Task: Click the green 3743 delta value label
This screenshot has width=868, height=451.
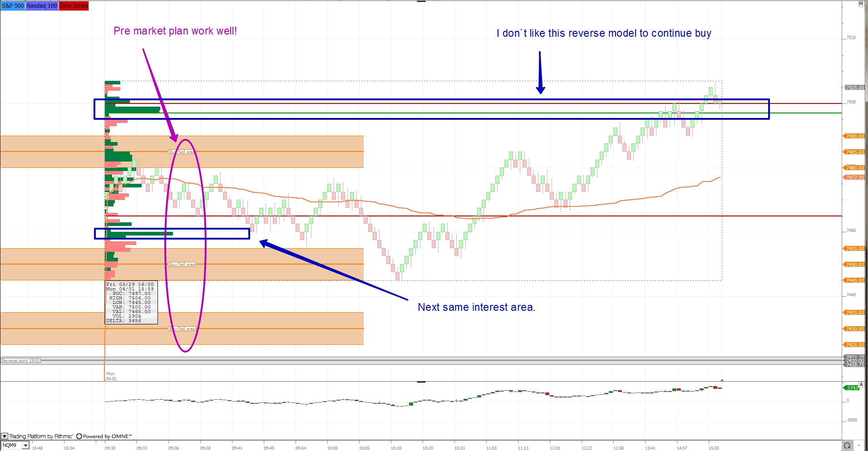Action: (852, 388)
